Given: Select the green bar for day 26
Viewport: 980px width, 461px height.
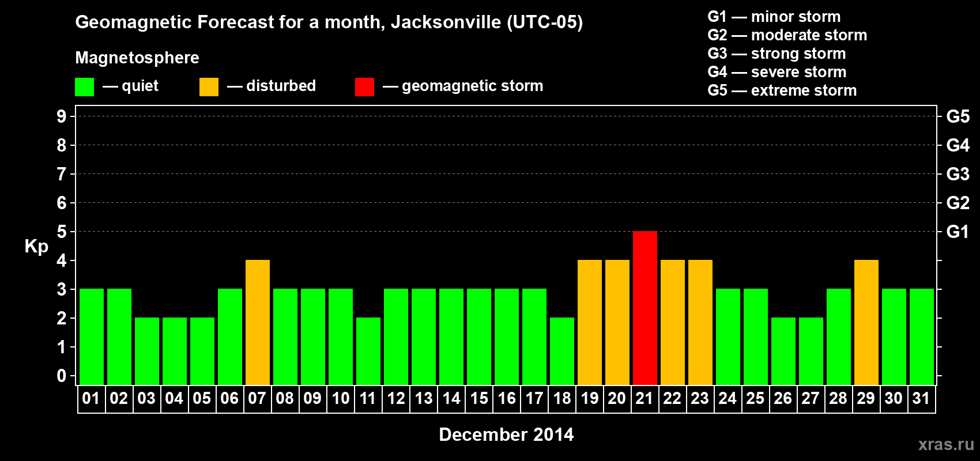Looking at the screenshot, I should click(783, 351).
